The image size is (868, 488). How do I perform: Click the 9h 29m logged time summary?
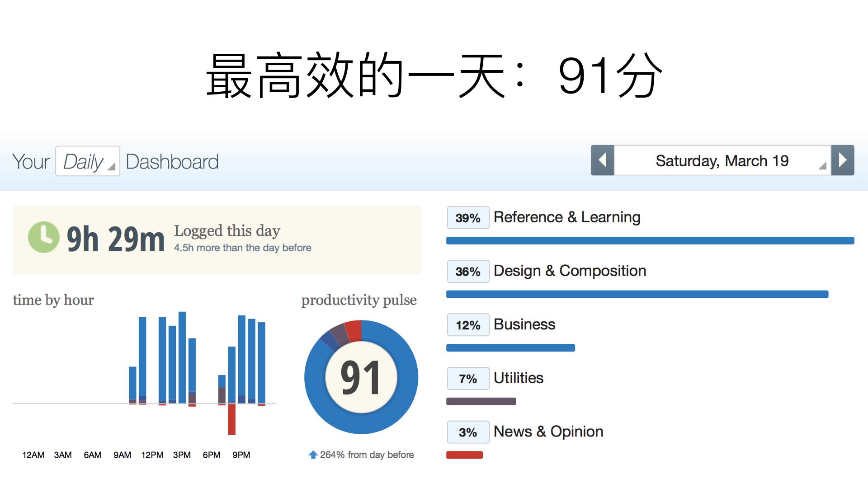116,239
